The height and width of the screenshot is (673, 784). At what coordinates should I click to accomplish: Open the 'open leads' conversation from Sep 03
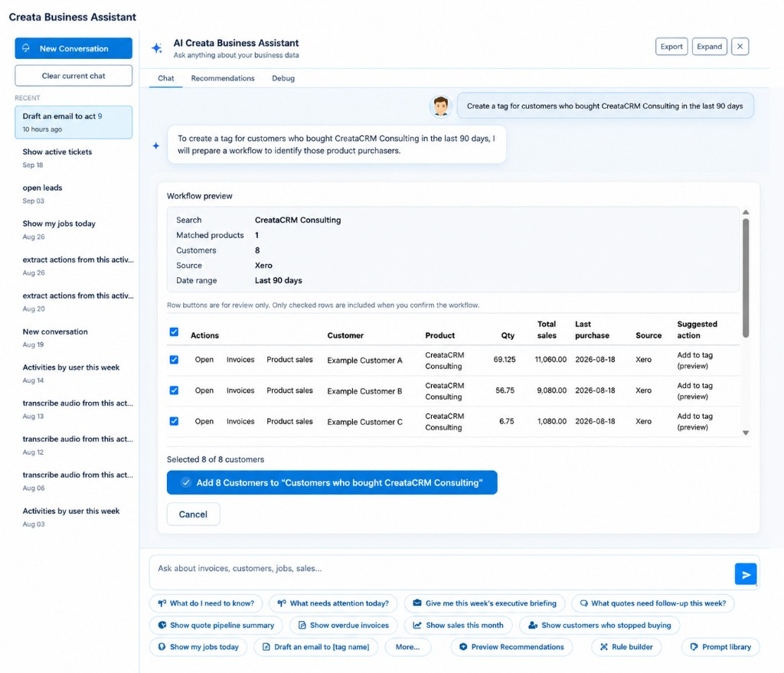point(73,194)
